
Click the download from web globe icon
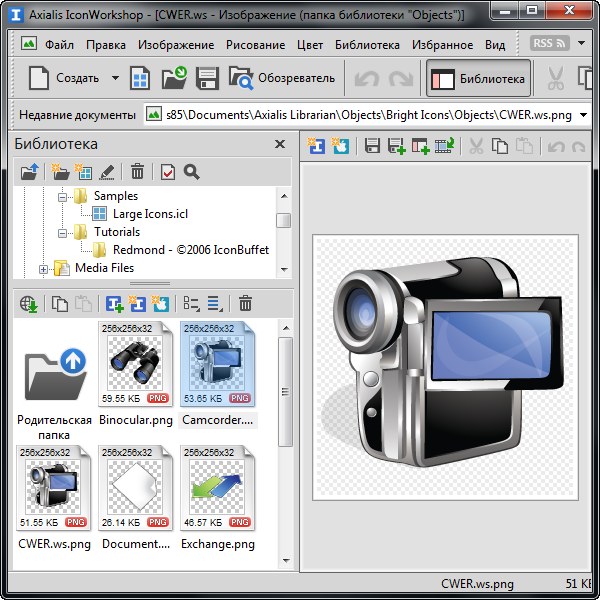click(x=29, y=304)
